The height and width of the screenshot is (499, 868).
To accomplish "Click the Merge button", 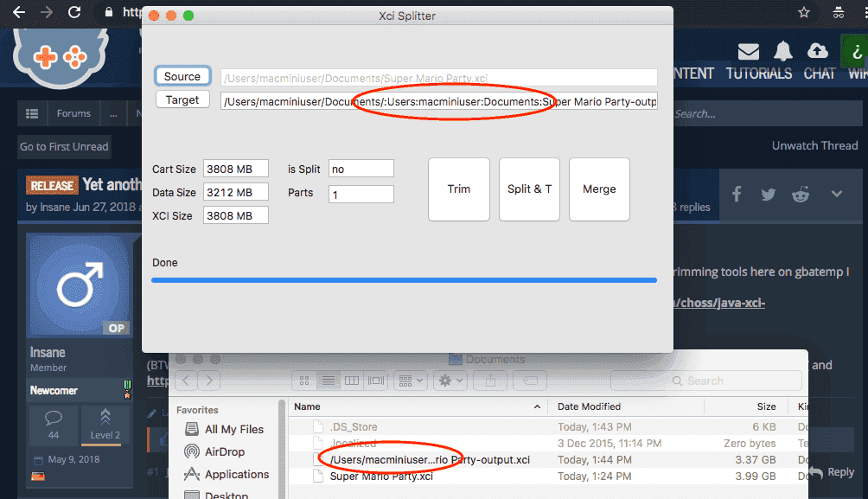I will click(x=599, y=189).
